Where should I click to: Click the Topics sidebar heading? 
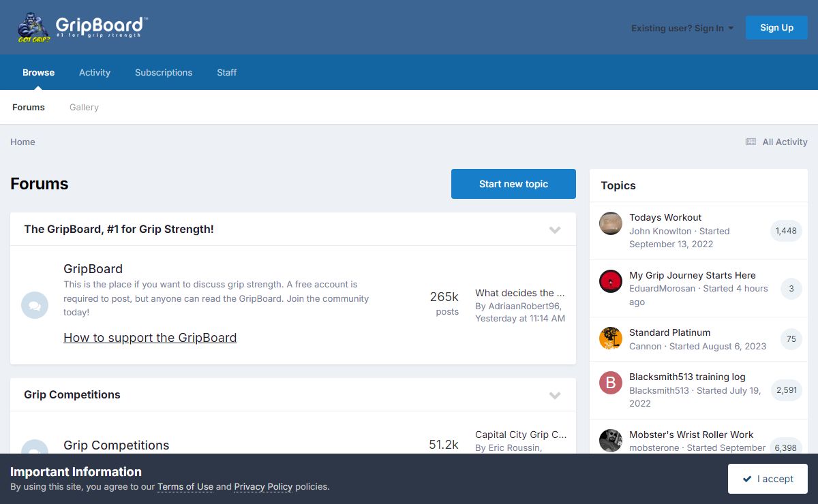tap(618, 185)
